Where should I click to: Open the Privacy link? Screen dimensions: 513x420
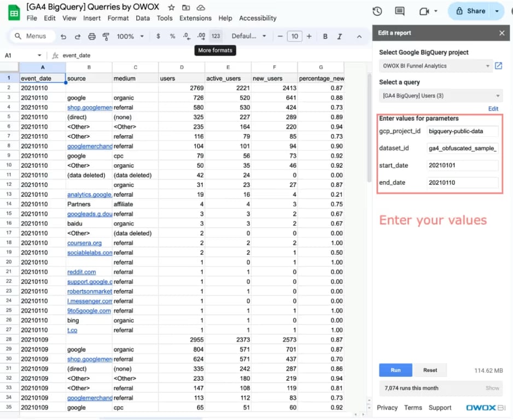click(x=387, y=407)
